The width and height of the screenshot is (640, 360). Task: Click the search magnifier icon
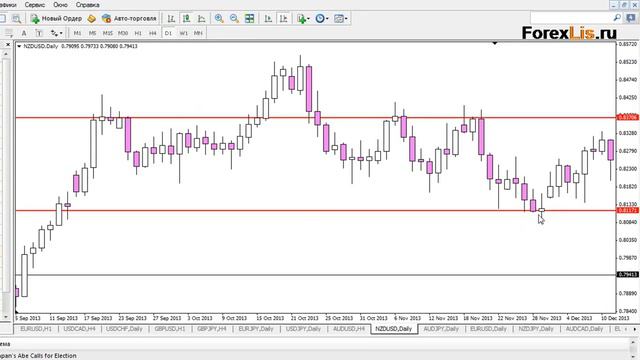[x=617, y=18]
